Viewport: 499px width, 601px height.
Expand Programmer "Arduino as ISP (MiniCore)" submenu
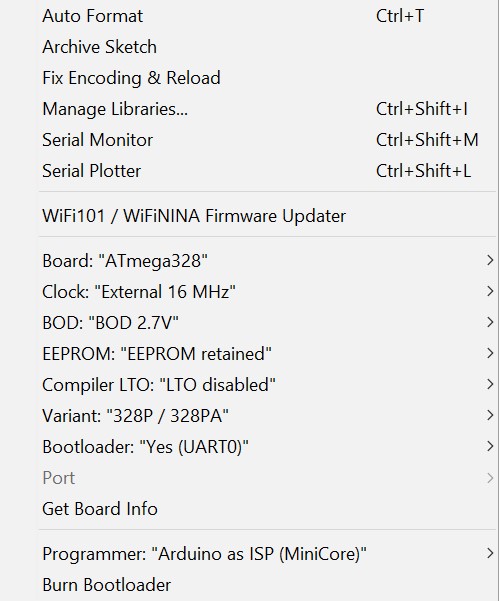coord(267,554)
